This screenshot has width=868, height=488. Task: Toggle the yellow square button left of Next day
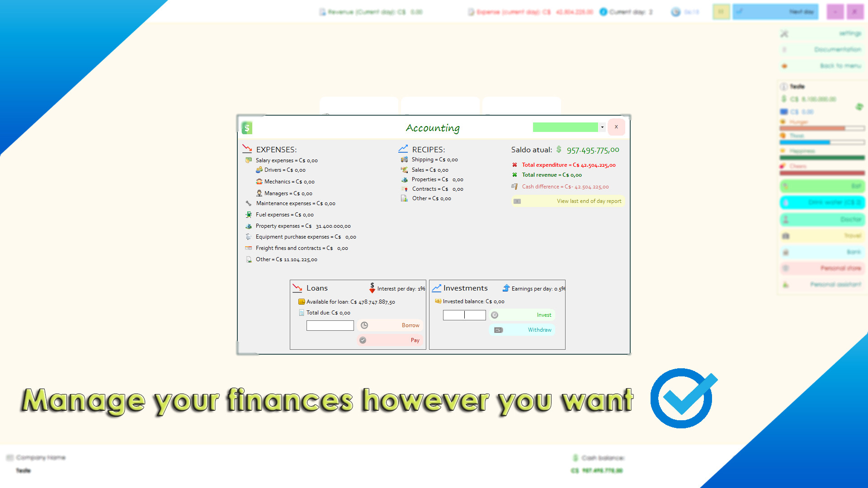(x=721, y=12)
